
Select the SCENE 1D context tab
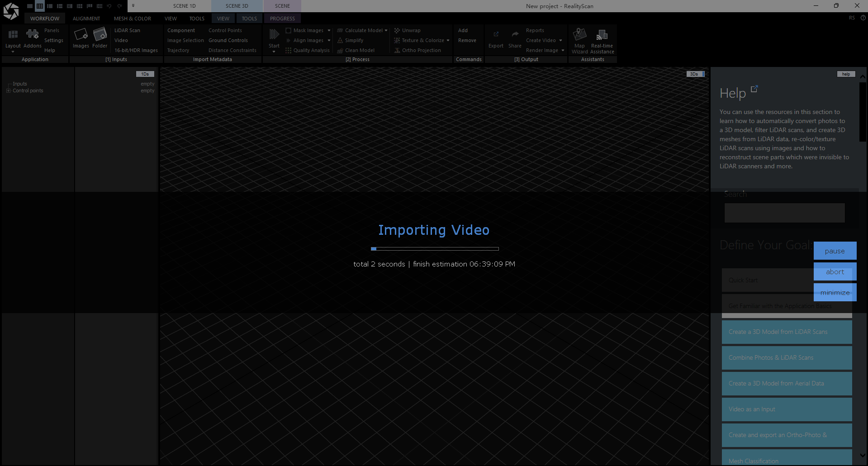(x=185, y=6)
